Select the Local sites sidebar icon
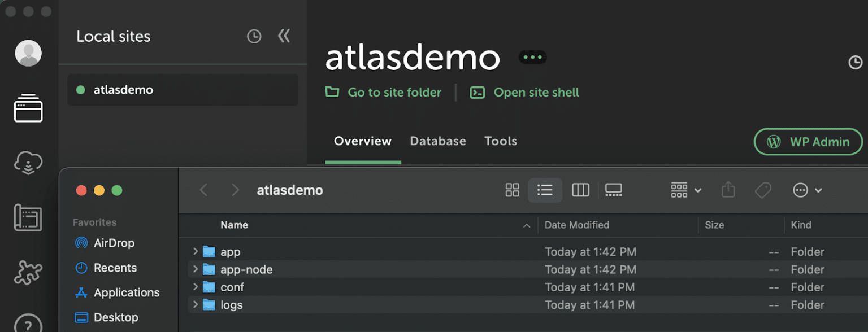 click(x=28, y=108)
